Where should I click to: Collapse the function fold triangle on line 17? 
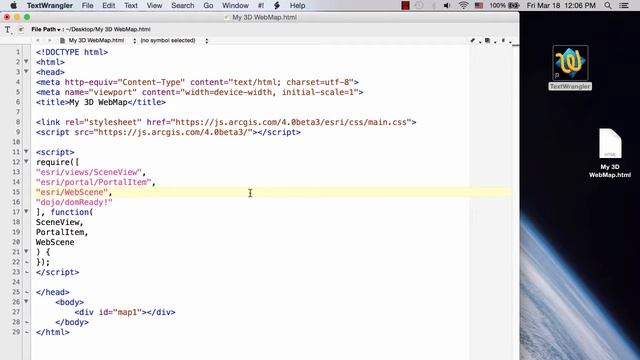(26, 211)
